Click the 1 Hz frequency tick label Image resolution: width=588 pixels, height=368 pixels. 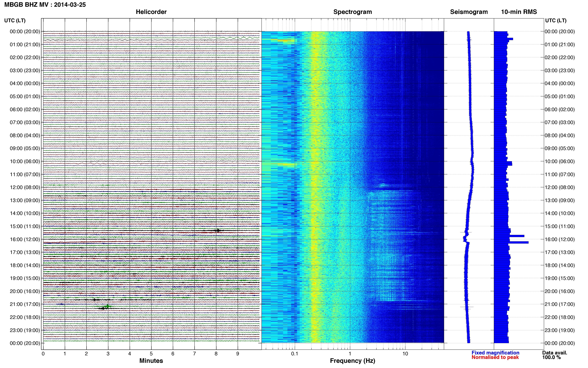pos(350,354)
